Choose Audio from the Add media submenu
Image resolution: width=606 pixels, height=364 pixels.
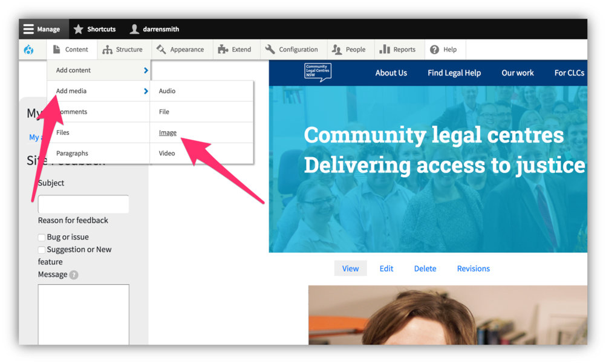pos(201,91)
